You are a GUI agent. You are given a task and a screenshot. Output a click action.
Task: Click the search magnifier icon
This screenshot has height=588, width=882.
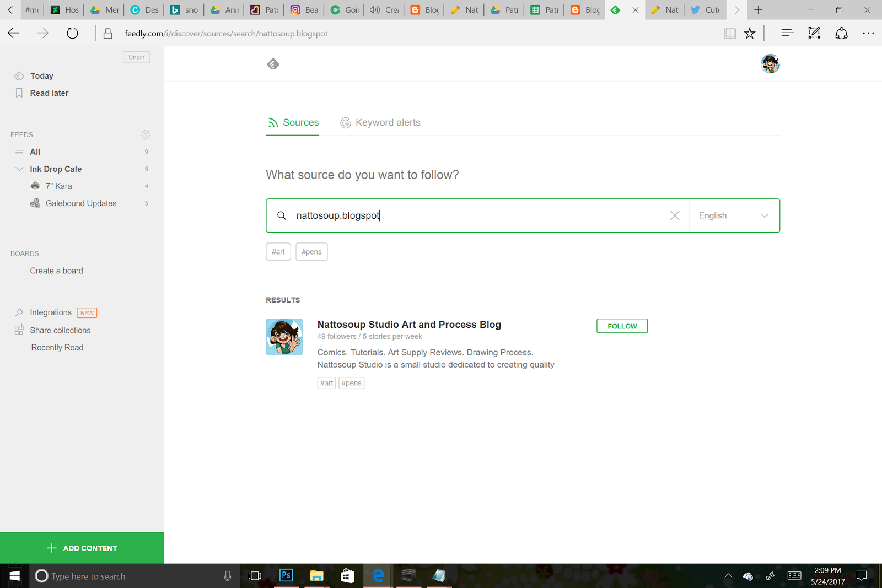pos(282,215)
